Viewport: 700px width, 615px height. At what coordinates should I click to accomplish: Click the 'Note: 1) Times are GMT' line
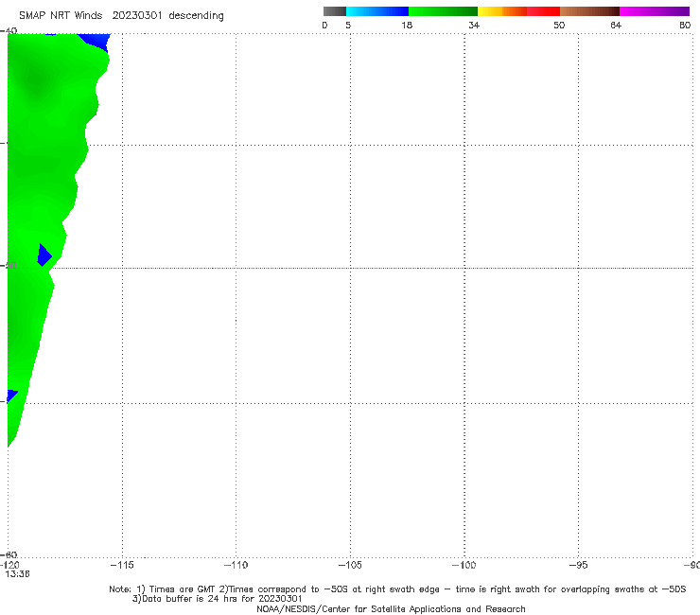point(397,589)
